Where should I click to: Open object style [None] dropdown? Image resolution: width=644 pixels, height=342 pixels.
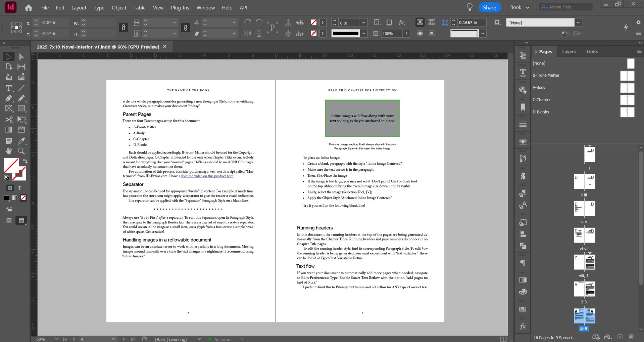[578, 23]
